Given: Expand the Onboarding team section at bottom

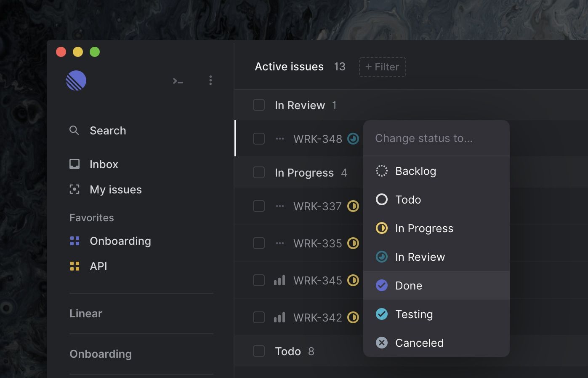Looking at the screenshot, I should 101,354.
